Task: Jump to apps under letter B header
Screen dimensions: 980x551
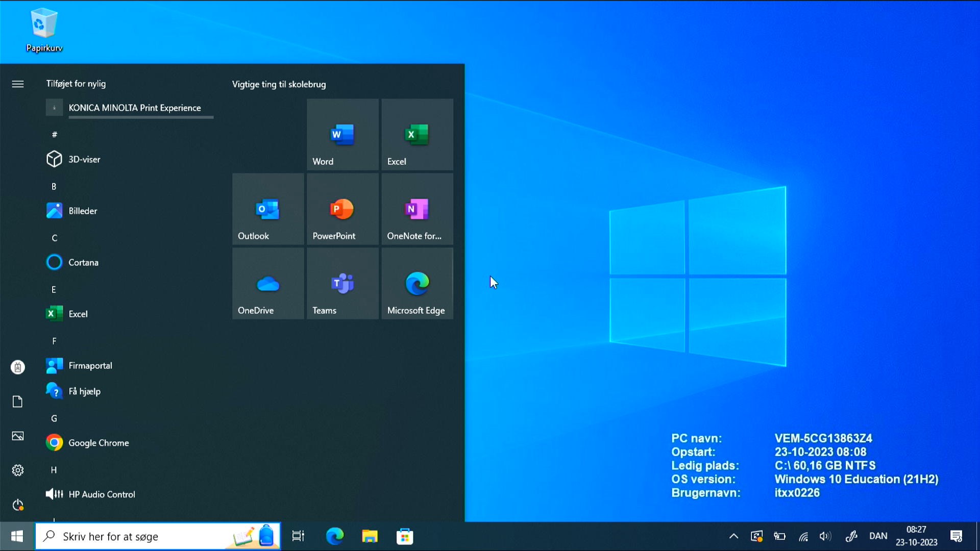Action: 54,187
